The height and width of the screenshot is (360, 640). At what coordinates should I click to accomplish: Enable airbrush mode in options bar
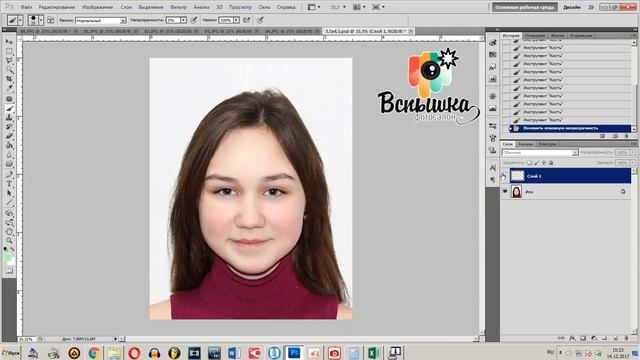(x=247, y=20)
